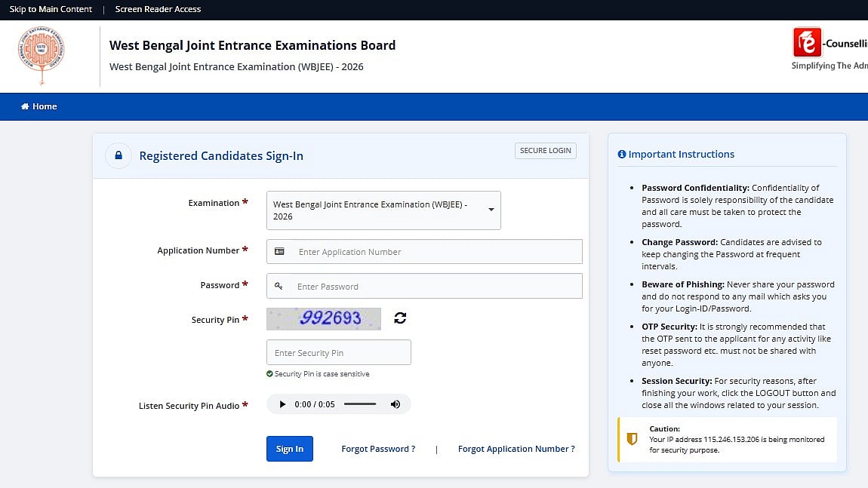Screen dimensions: 868x488
Task: Click the WBJEE Board logo emblem
Action: pyautogui.click(x=42, y=55)
